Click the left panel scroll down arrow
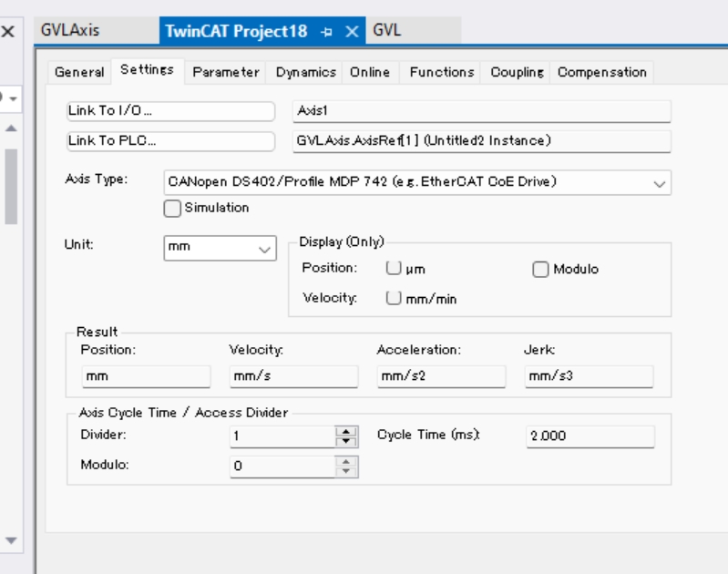 [x=11, y=540]
